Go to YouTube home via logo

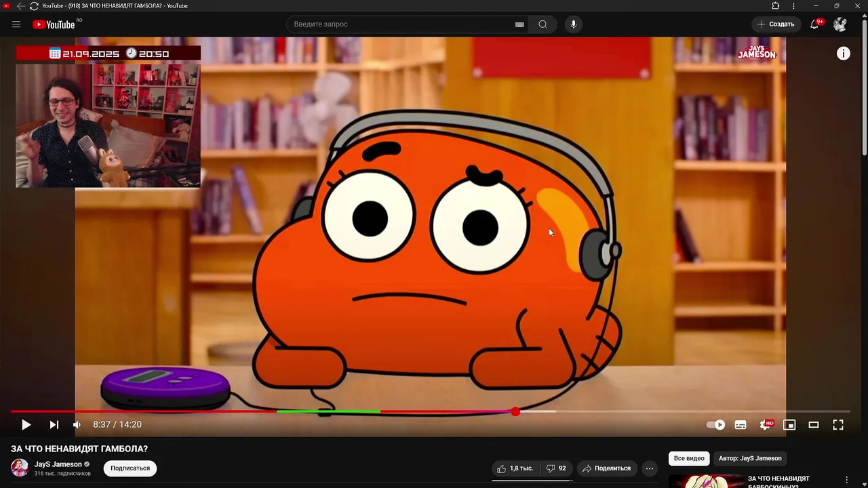point(54,24)
